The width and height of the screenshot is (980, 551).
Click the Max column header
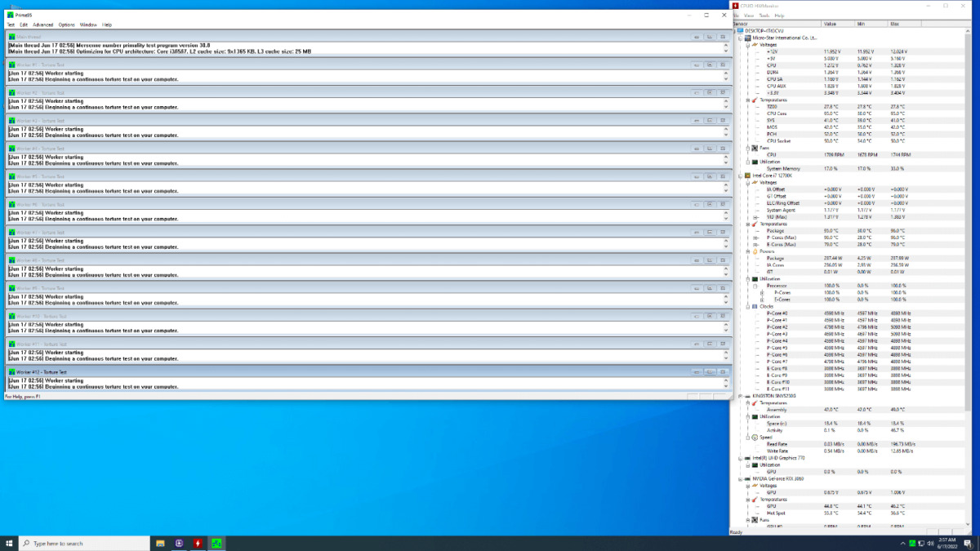(x=895, y=24)
